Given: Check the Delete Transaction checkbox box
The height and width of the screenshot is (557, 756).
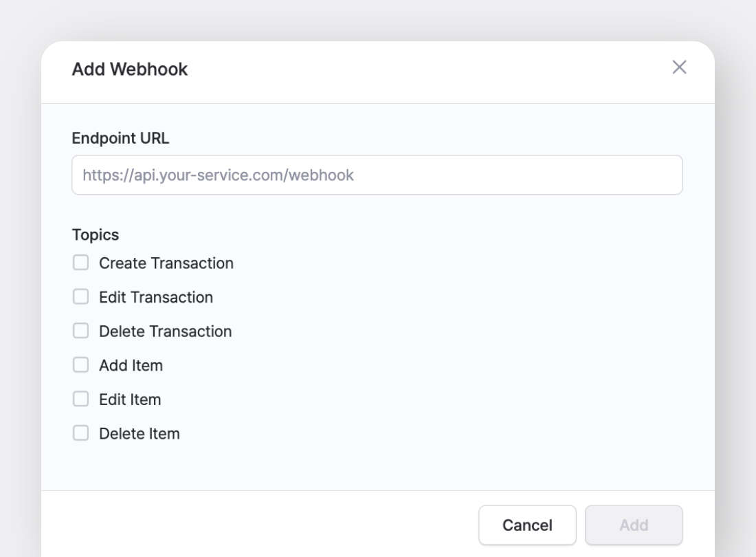Looking at the screenshot, I should [81, 331].
